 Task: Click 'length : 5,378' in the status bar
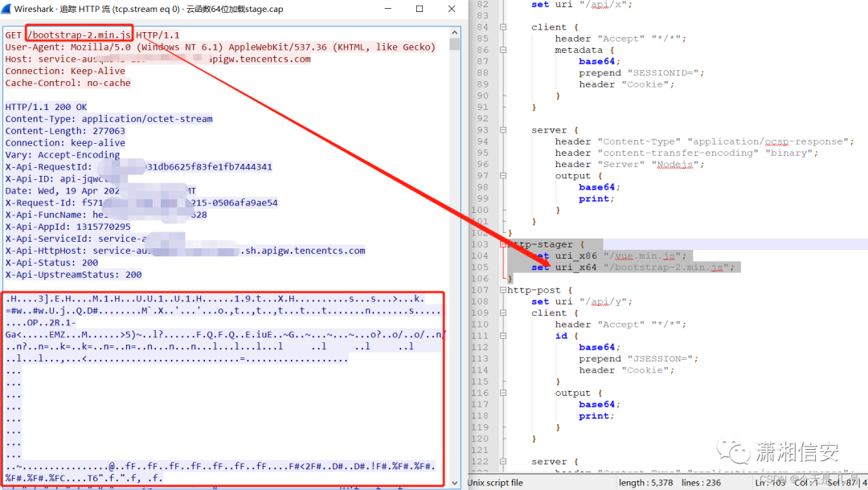coord(645,483)
